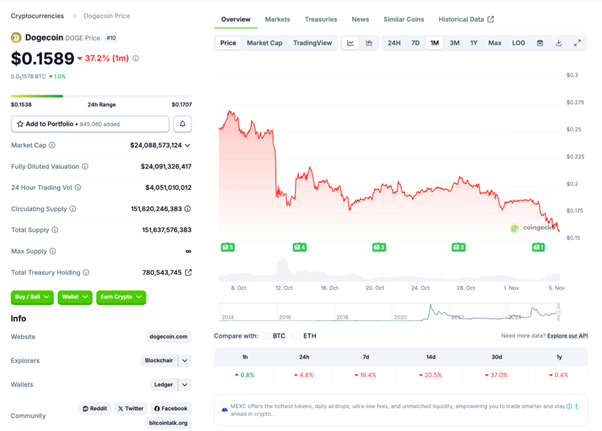Switch to line chart view icon
The image size is (602, 431).
pyautogui.click(x=351, y=43)
